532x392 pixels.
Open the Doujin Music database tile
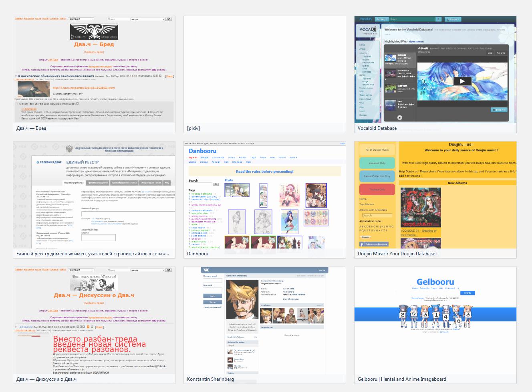435,200
